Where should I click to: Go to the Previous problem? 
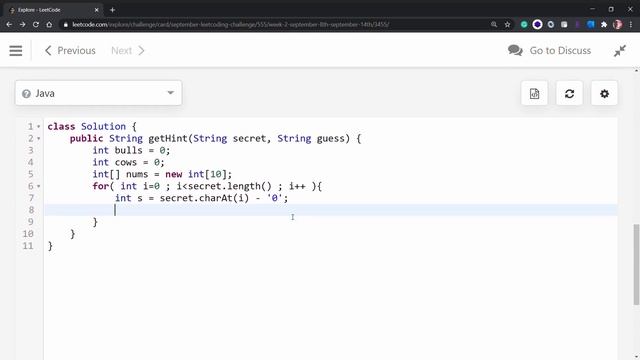pos(70,51)
